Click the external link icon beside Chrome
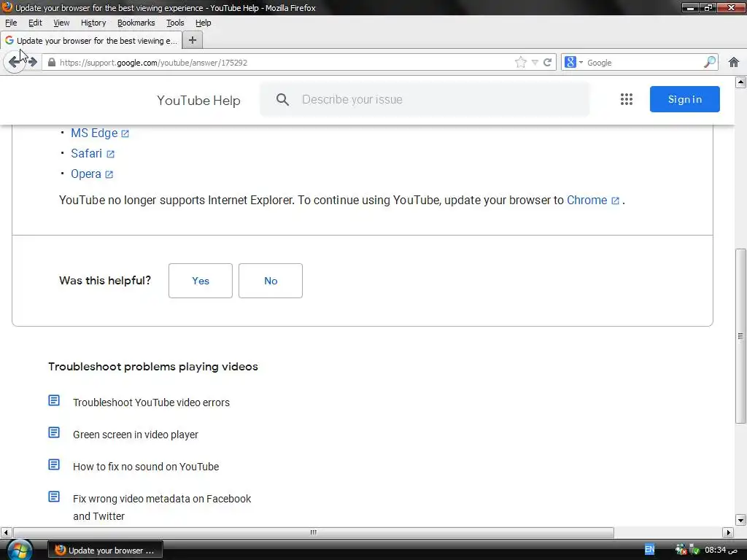Screen dimensions: 747x560 click(615, 201)
